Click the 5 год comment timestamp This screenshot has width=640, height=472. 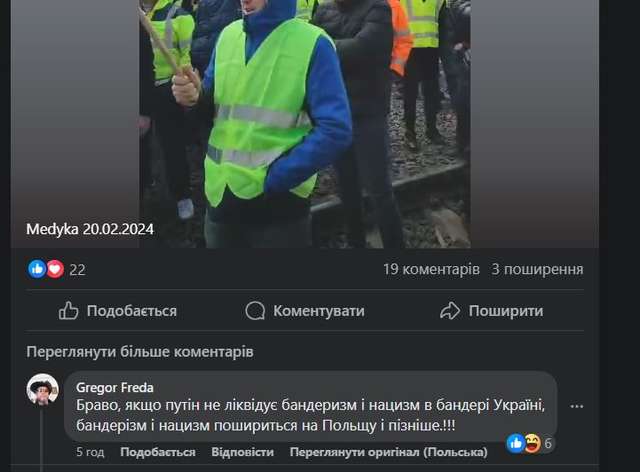(x=90, y=452)
